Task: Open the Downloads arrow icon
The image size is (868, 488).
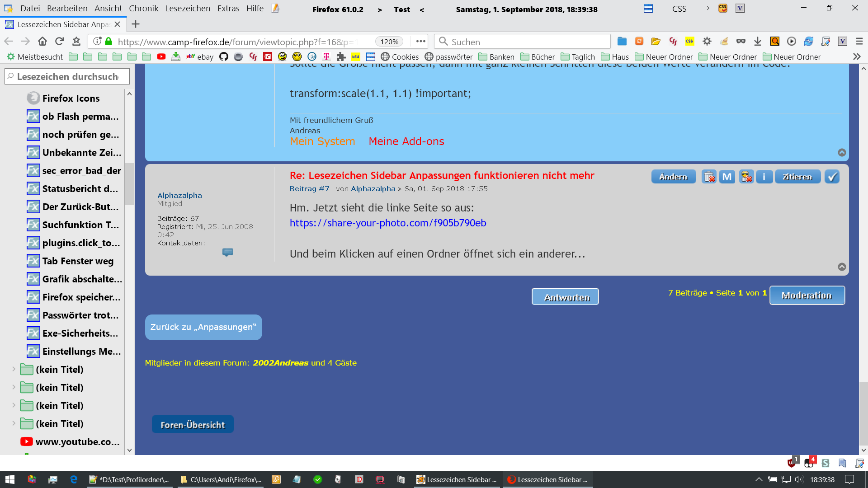Action: coord(758,42)
